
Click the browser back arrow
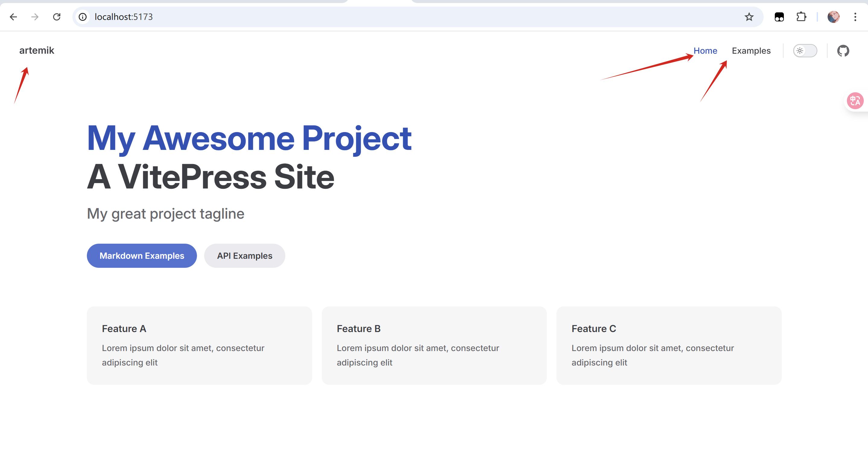point(14,17)
